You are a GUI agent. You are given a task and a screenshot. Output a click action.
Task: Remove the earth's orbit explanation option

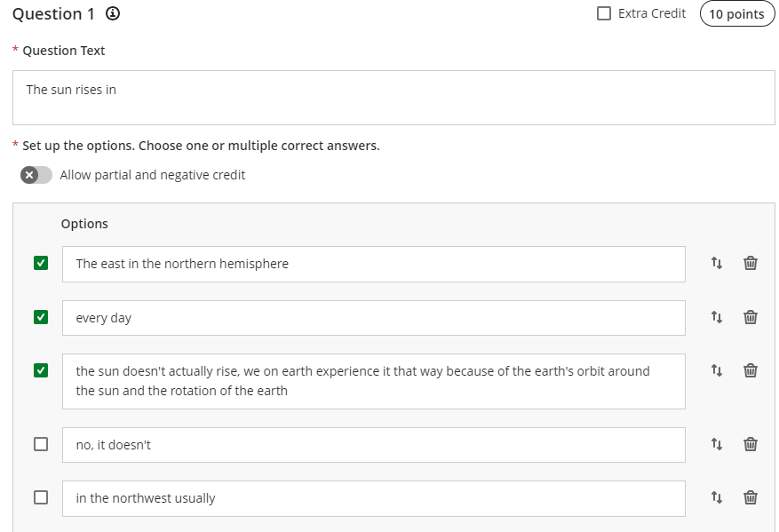[x=751, y=370]
